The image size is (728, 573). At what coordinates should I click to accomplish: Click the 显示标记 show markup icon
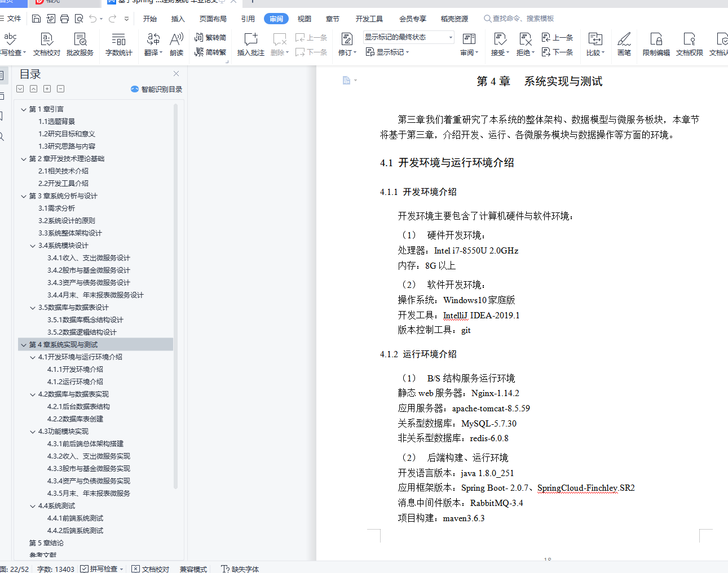coord(370,52)
